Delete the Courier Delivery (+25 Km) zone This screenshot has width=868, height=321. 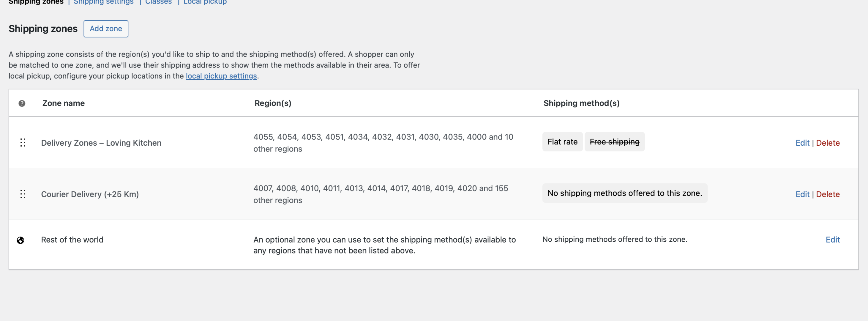click(828, 194)
